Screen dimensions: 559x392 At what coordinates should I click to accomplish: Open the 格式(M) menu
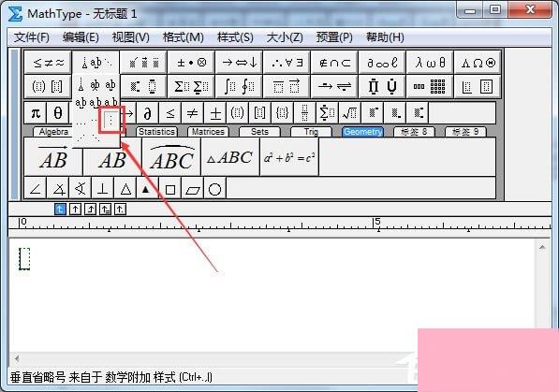pyautogui.click(x=183, y=37)
